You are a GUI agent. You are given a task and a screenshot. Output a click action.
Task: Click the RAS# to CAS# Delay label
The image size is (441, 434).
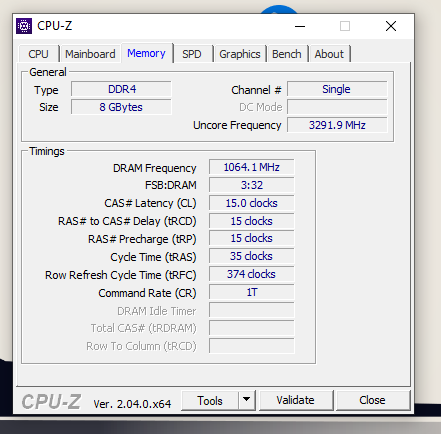pyautogui.click(x=127, y=221)
